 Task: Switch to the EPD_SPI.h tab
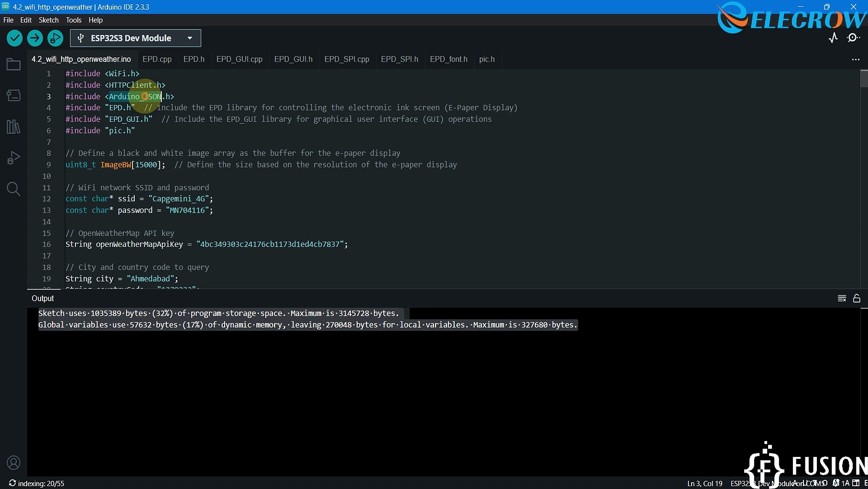400,59
